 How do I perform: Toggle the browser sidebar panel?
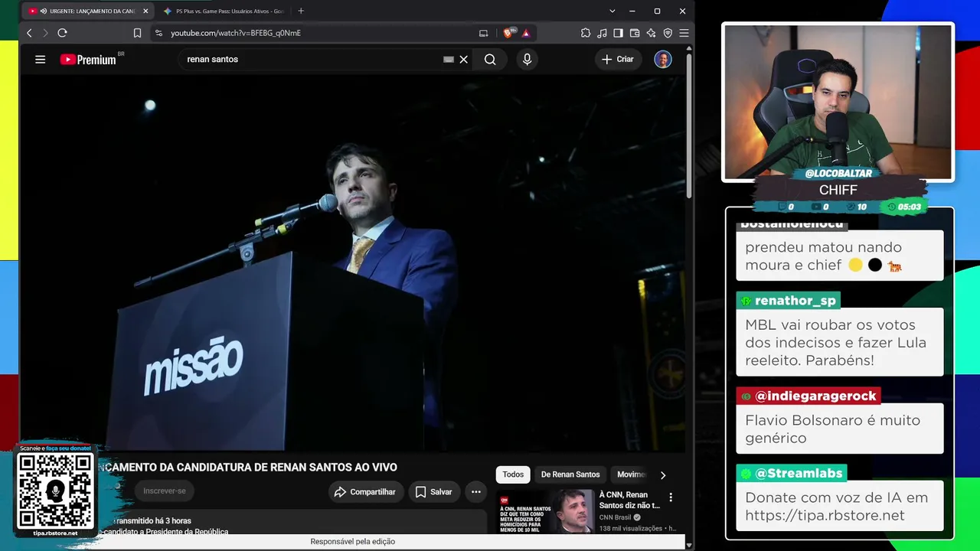[x=618, y=33]
